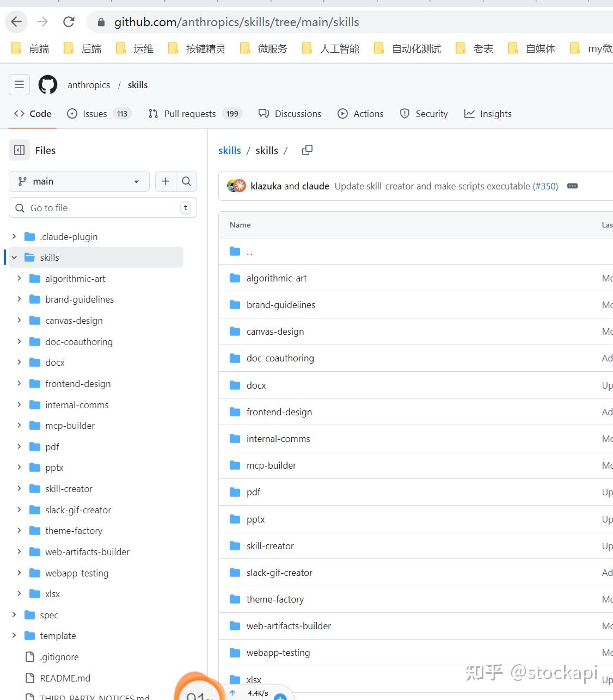
Task: Switch to the Code tab
Action: pos(33,114)
